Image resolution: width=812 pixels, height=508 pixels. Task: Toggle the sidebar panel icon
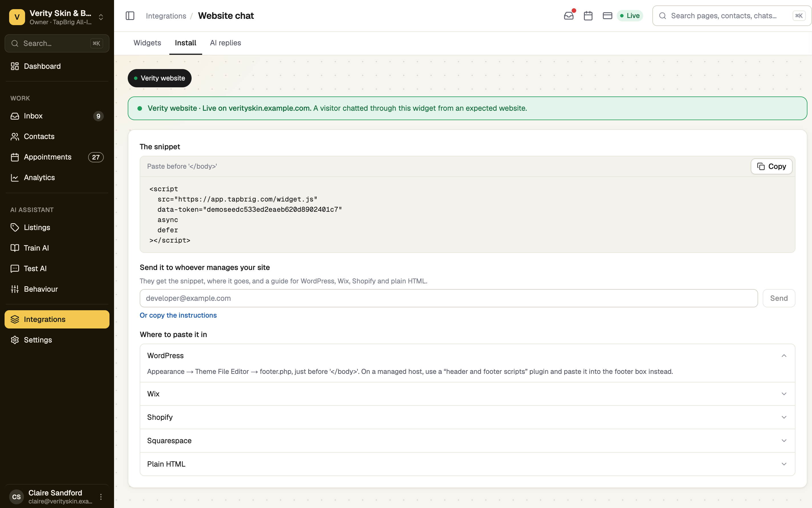pyautogui.click(x=130, y=16)
